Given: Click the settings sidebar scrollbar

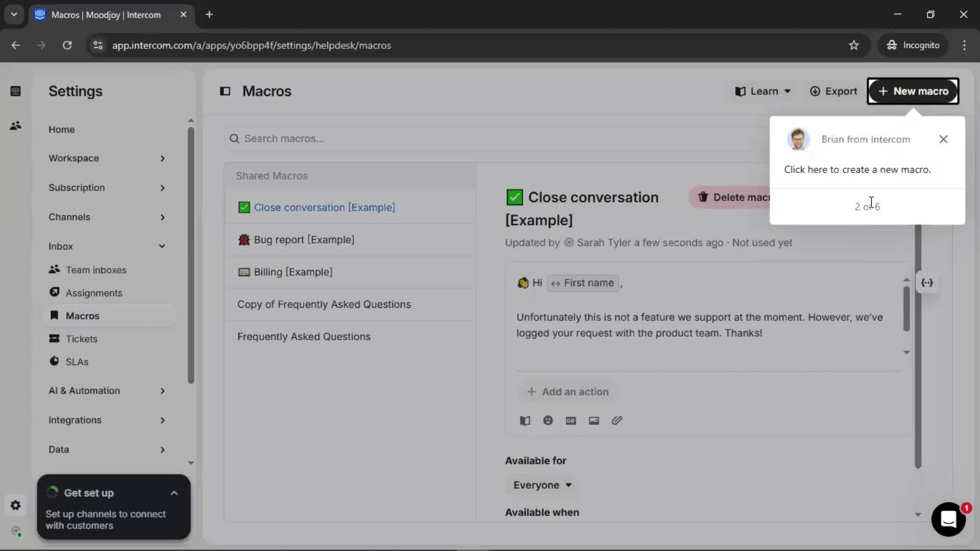Looking at the screenshot, I should (191, 255).
